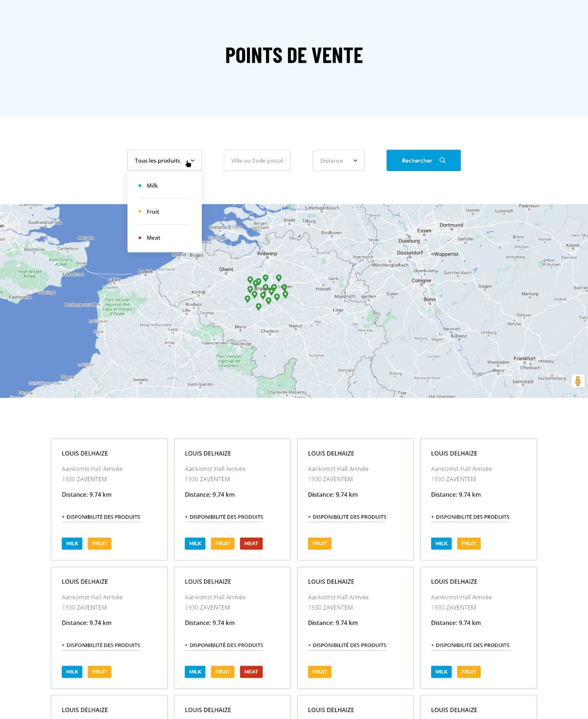The image size is (588, 719).
Task: Expand product availability in top row's second card
Action: (x=224, y=517)
